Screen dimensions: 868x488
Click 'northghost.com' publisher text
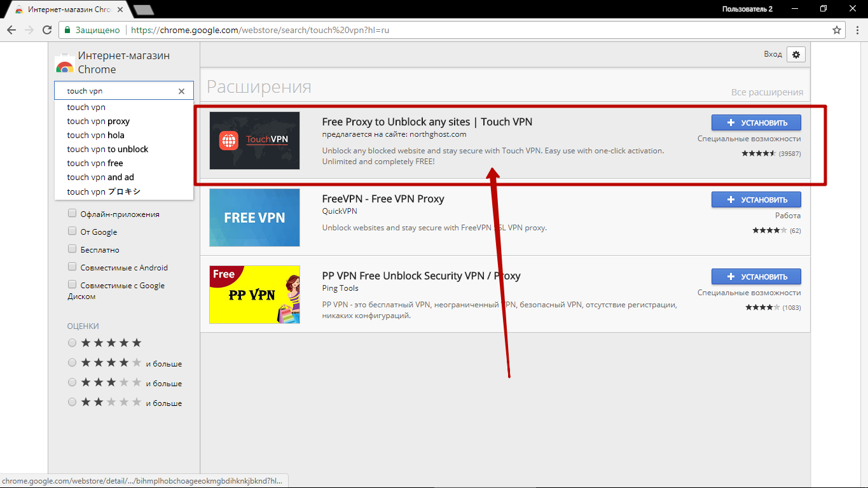(x=437, y=134)
